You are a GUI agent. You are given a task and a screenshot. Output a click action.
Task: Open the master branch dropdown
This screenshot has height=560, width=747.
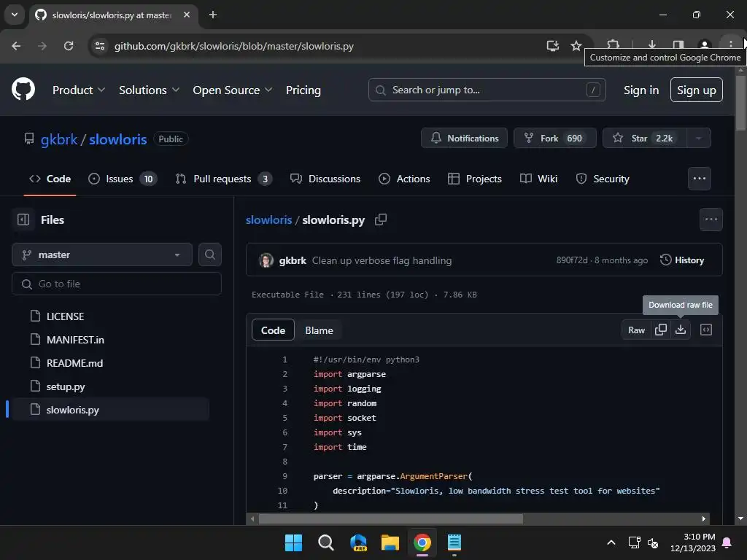click(x=102, y=254)
